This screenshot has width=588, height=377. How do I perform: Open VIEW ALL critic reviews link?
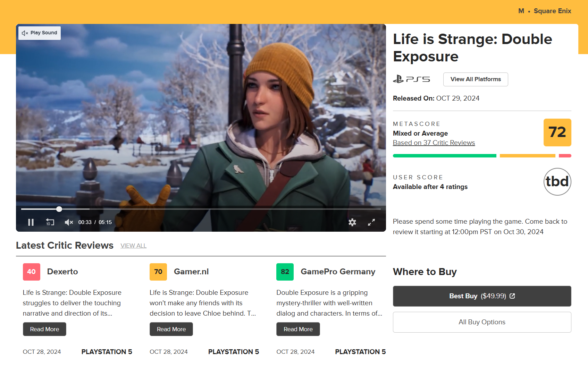click(x=134, y=246)
